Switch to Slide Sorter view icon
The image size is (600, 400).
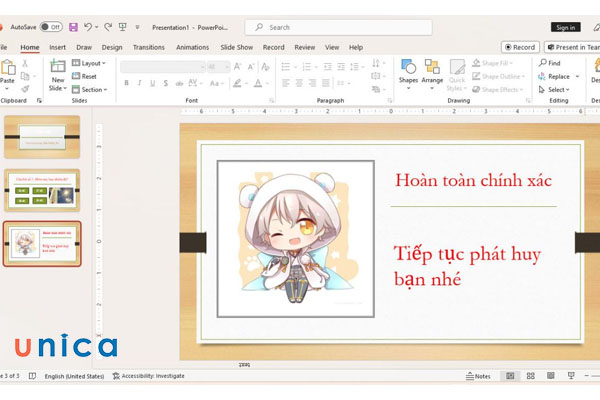530,376
